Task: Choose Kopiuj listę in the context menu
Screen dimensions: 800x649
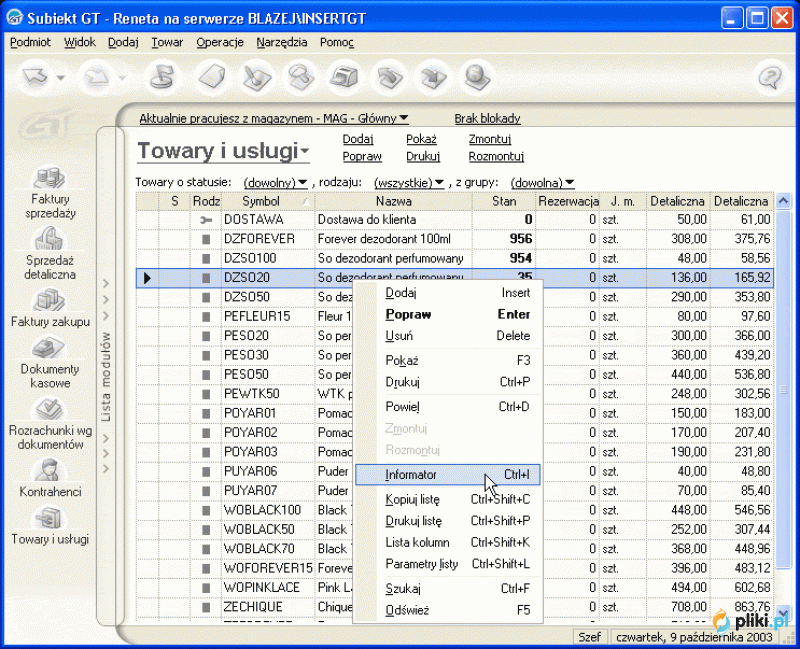Action: [x=447, y=500]
